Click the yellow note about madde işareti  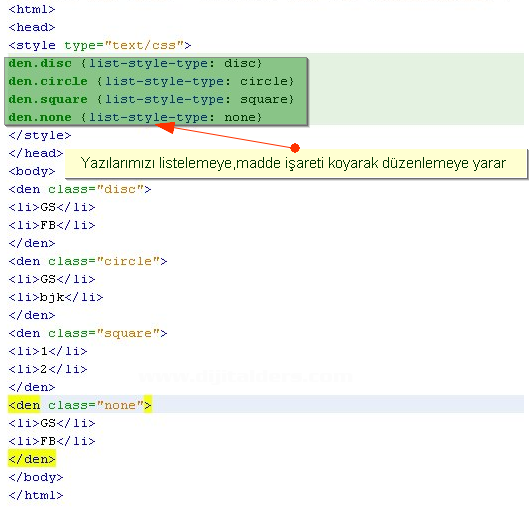coord(296,163)
